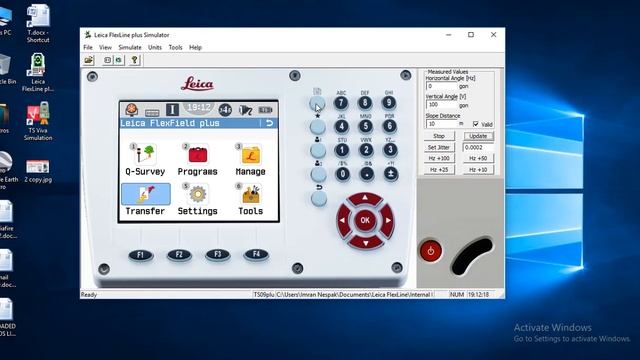640x360 pixels.
Task: Click keypad number 1
Action: coord(342,150)
